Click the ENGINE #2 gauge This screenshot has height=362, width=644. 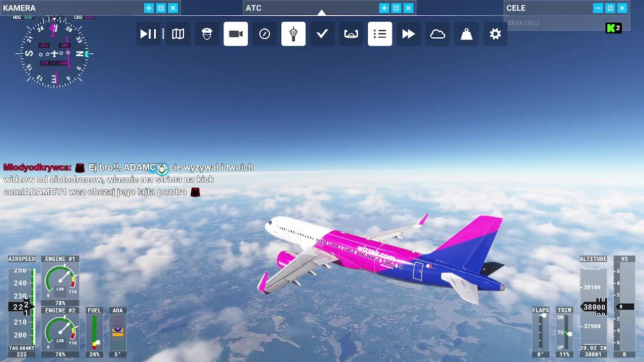60,332
